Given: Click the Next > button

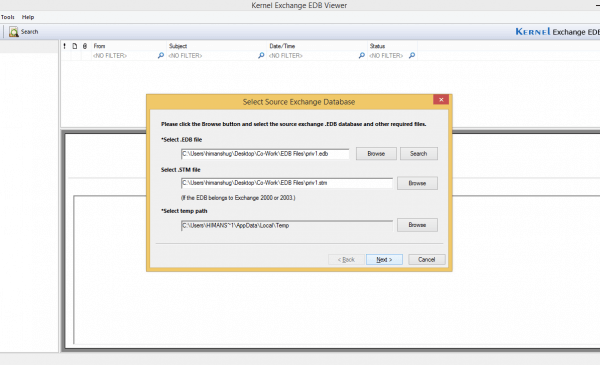Looking at the screenshot, I should pos(384,259).
